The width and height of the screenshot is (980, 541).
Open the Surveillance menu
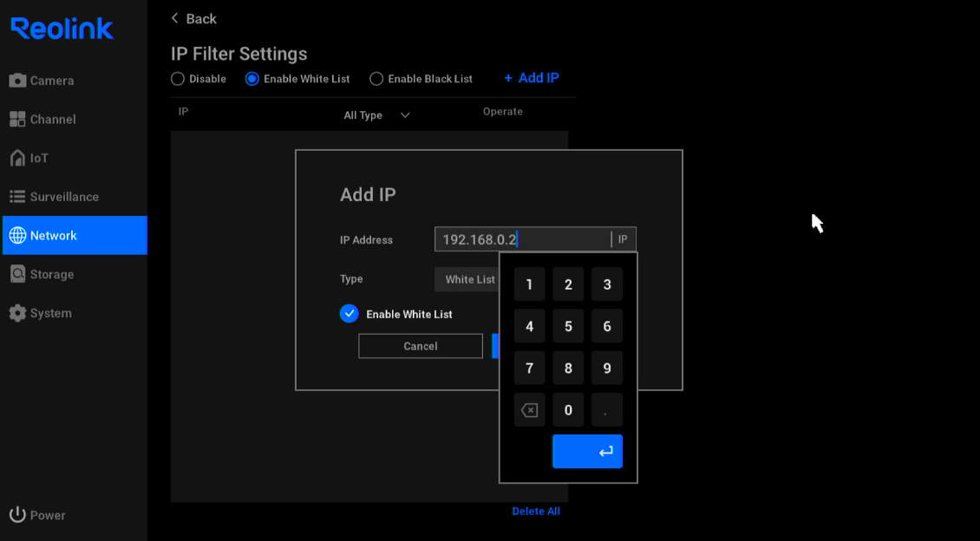(x=74, y=197)
